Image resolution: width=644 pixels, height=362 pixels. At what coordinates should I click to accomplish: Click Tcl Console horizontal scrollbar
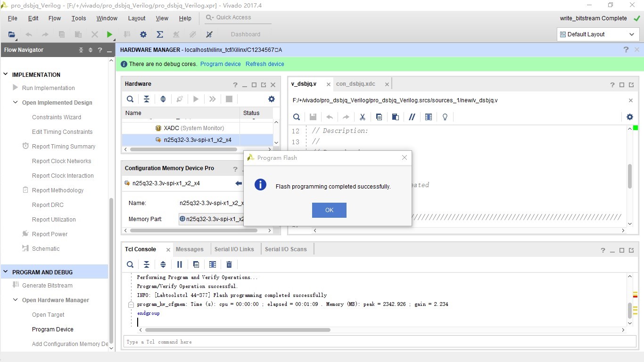click(238, 330)
